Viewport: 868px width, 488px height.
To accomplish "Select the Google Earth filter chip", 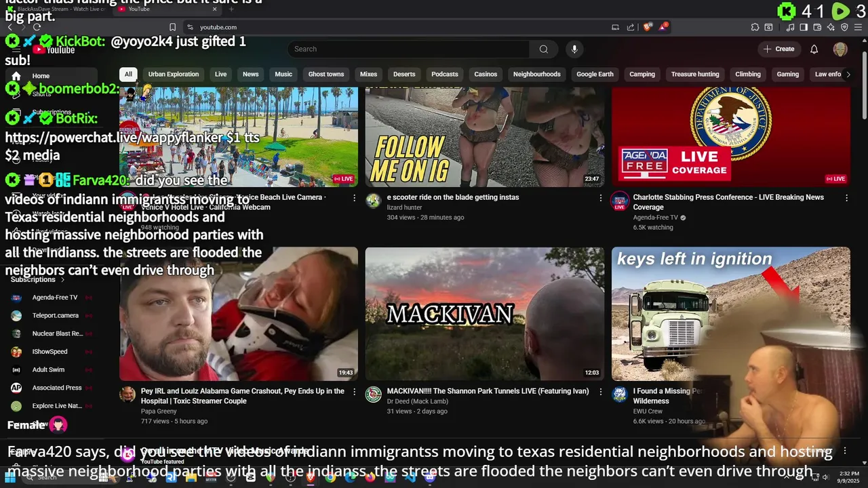I will click(x=595, y=74).
